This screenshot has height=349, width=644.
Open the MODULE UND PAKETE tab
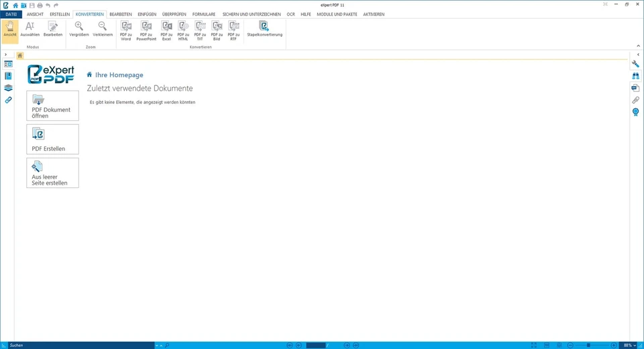click(337, 14)
